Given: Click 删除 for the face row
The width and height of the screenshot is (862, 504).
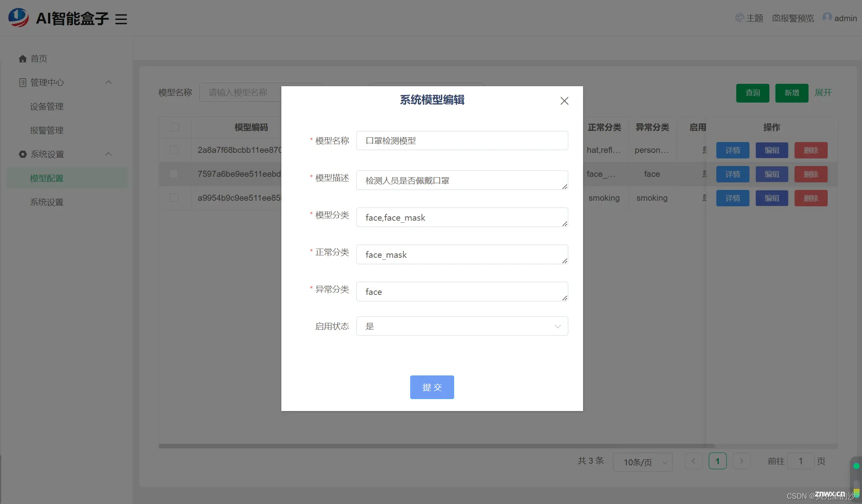Looking at the screenshot, I should 811,174.
